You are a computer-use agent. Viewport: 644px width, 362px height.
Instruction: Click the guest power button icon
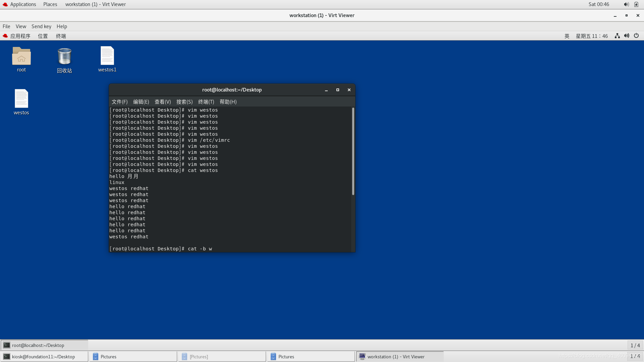coord(636,36)
